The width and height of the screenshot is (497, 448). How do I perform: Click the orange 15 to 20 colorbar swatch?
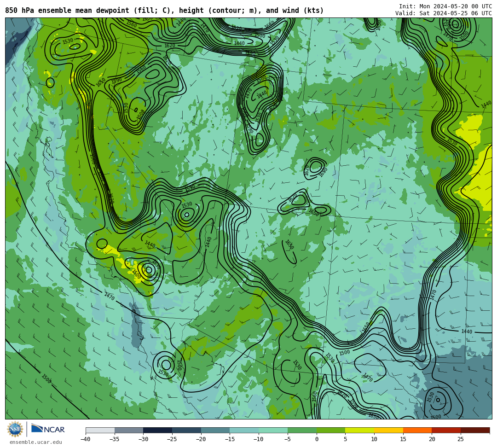417,430
